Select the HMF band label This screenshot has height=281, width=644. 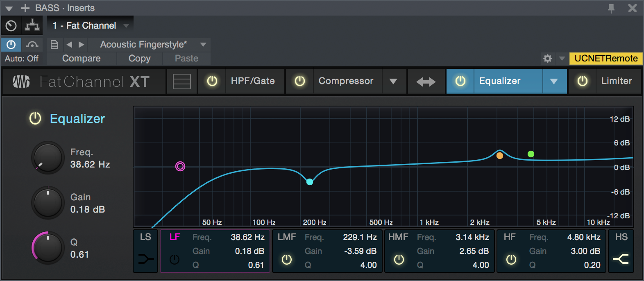(x=398, y=237)
